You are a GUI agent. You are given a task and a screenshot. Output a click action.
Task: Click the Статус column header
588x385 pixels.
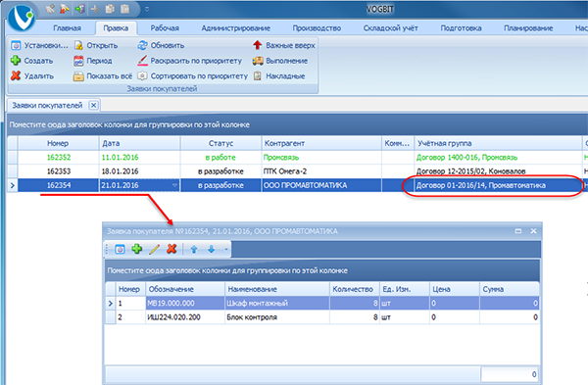tap(220, 143)
